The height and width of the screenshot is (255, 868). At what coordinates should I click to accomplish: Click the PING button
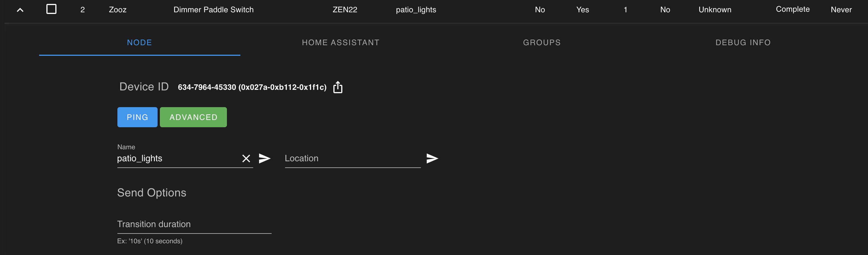pyautogui.click(x=137, y=117)
